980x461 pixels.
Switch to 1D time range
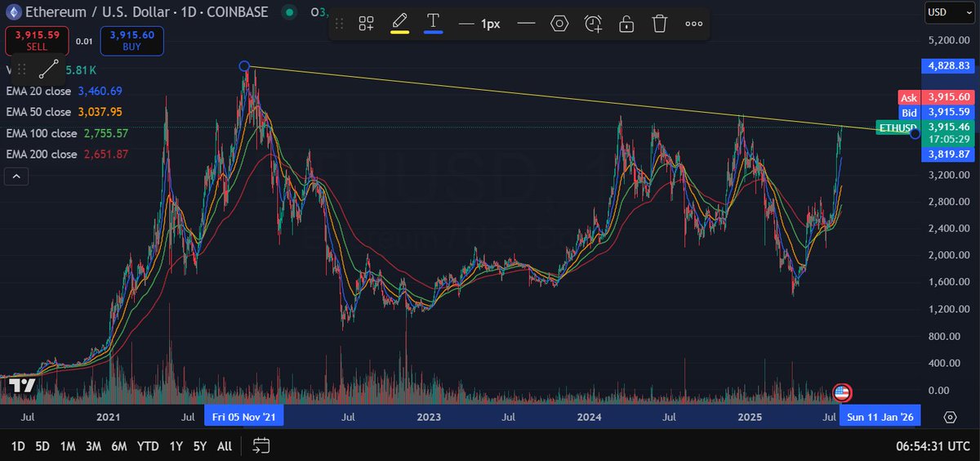click(17, 446)
